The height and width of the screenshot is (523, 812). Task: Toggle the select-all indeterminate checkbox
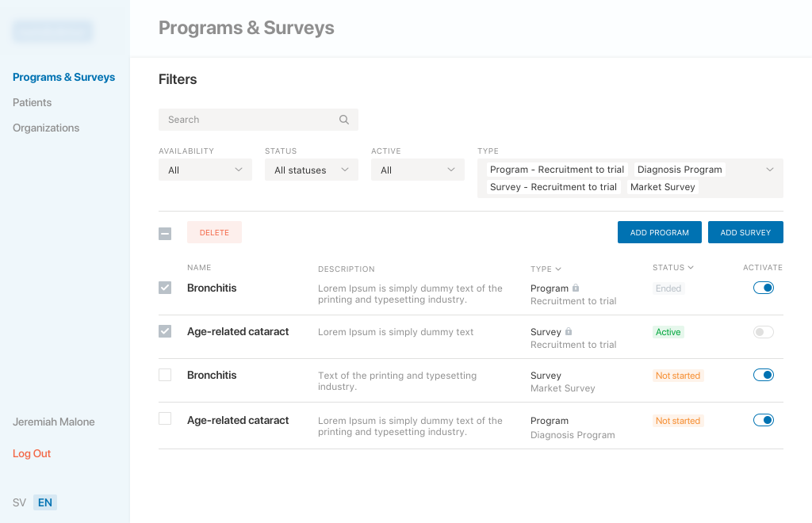pyautogui.click(x=165, y=233)
